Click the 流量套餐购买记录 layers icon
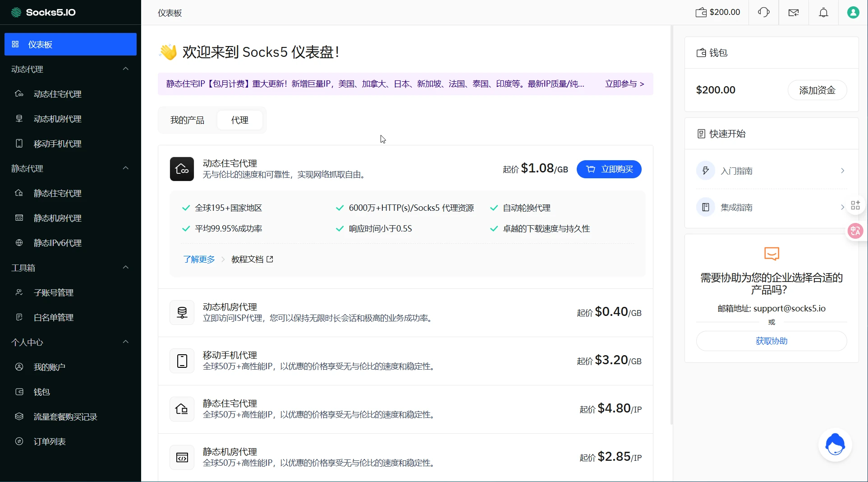The height and width of the screenshot is (482, 868). click(19, 417)
